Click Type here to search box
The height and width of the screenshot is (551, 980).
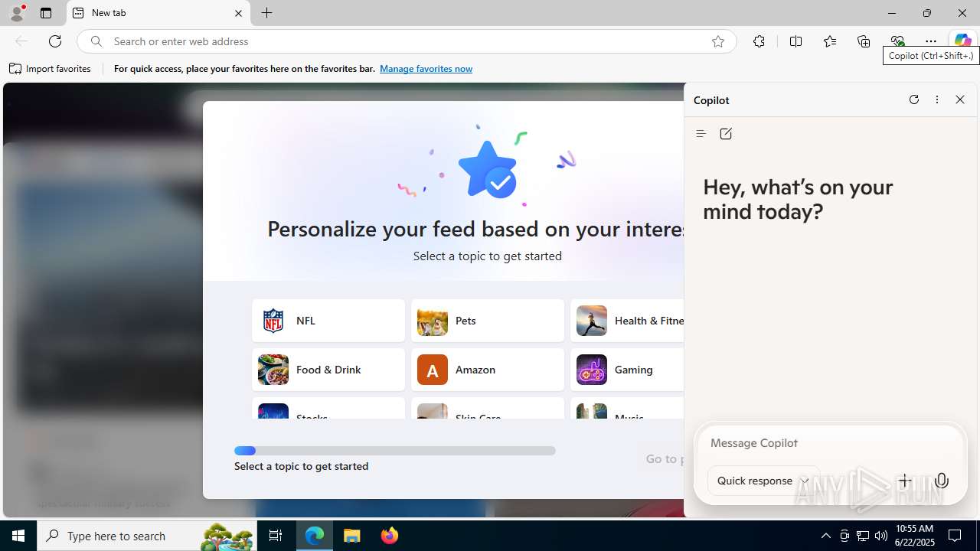147,536
